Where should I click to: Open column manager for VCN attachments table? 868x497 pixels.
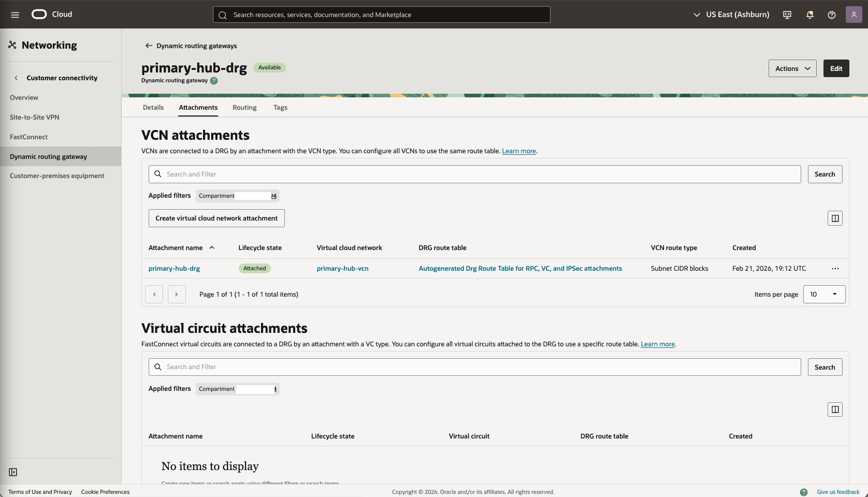coord(835,218)
